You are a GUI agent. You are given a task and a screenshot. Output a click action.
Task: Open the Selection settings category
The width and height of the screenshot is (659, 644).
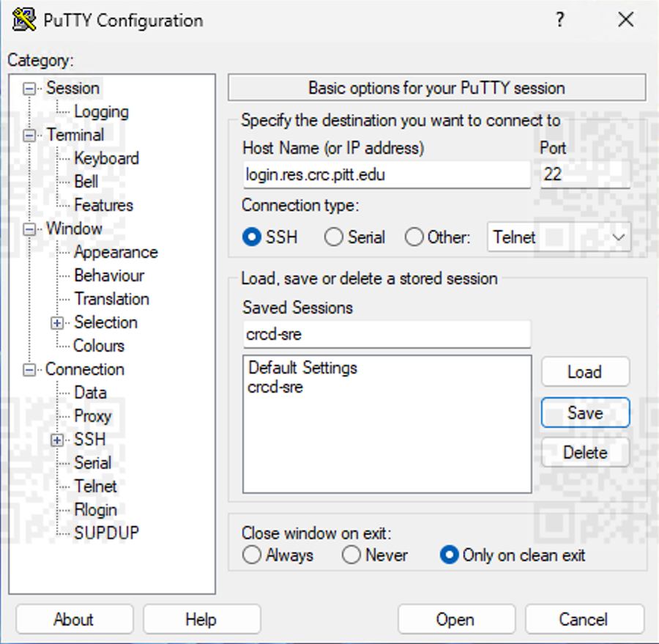tap(105, 322)
